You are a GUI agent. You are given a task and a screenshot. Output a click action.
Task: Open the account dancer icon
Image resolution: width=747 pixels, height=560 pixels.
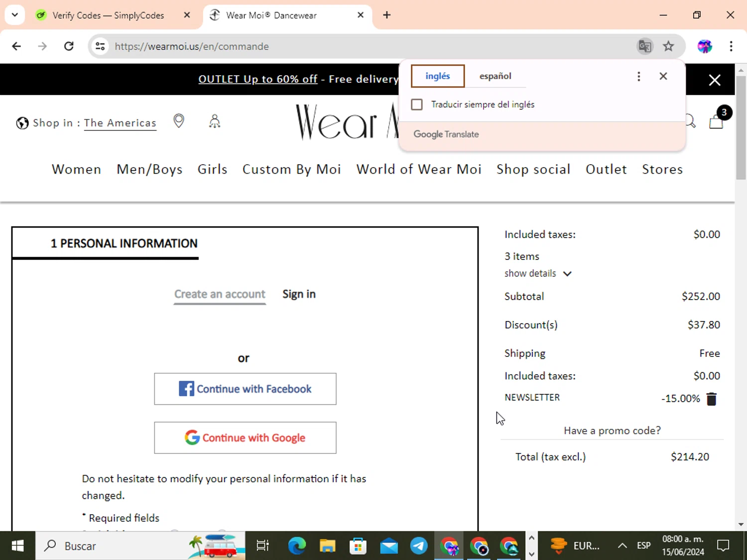tap(215, 121)
